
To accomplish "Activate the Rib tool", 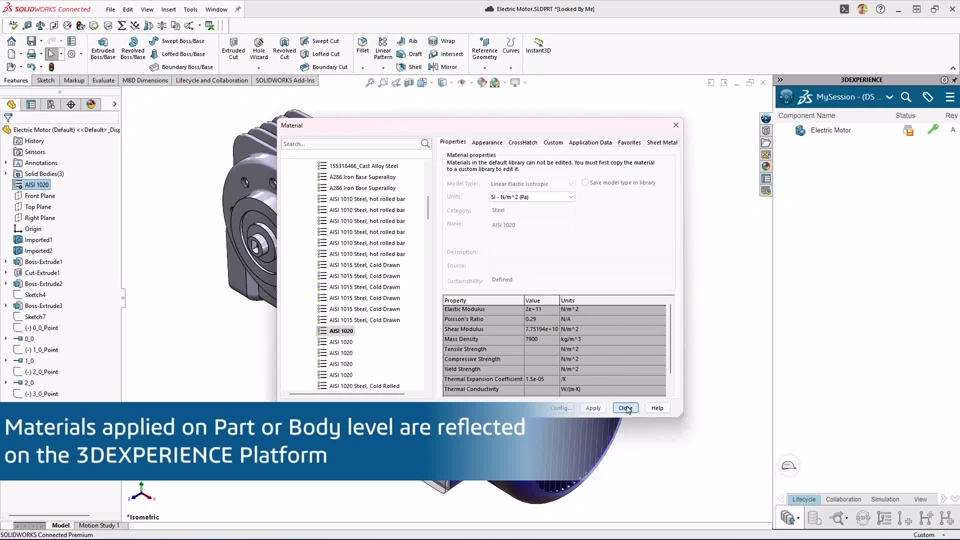I will [407, 41].
